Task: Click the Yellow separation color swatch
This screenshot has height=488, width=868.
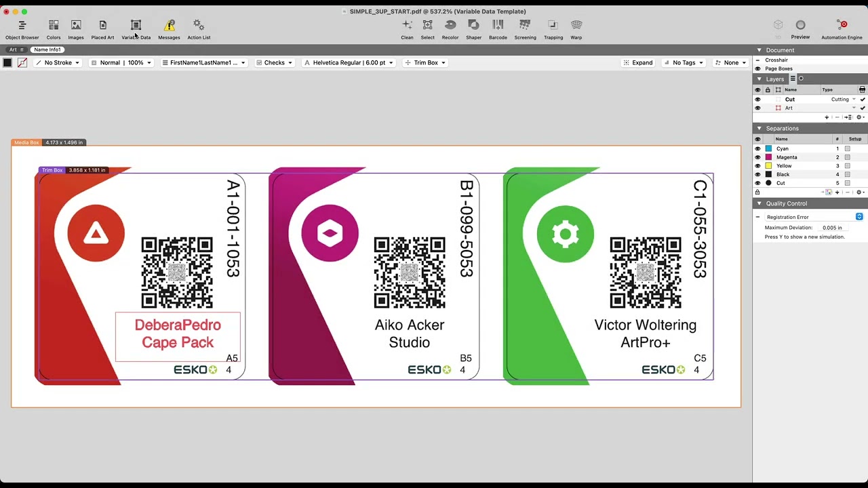Action: pyautogui.click(x=768, y=166)
